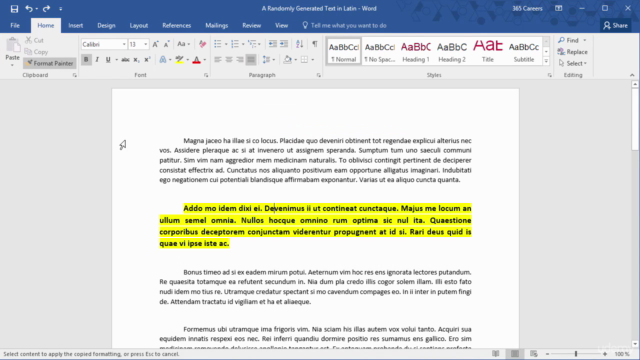The height and width of the screenshot is (360, 640).
Task: Click the Save icon in title bar
Action: click(x=14, y=9)
